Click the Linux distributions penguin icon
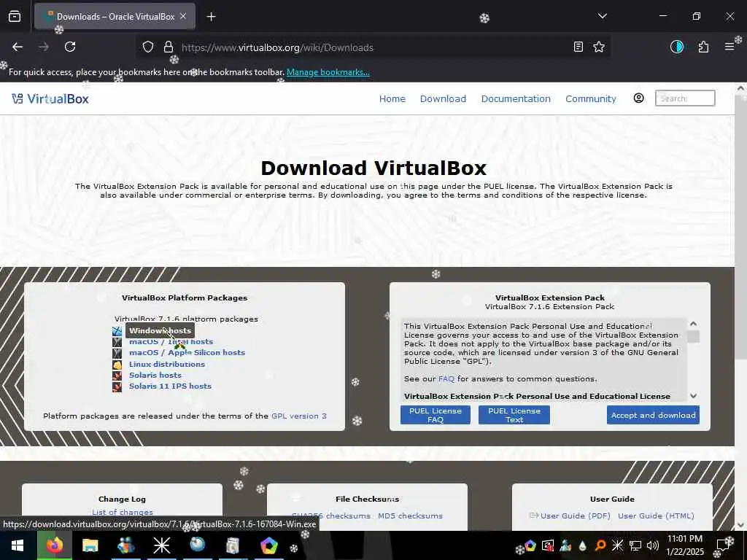The height and width of the screenshot is (560, 747). 117,365
